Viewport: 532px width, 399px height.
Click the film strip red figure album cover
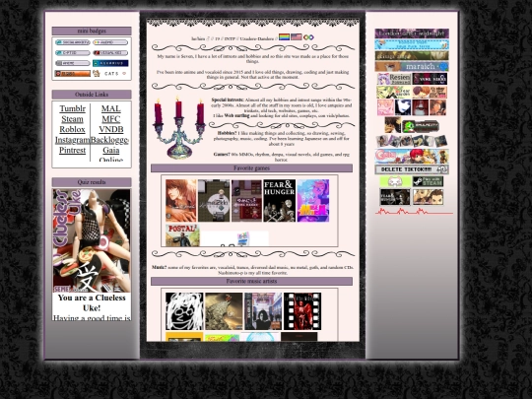(x=302, y=311)
